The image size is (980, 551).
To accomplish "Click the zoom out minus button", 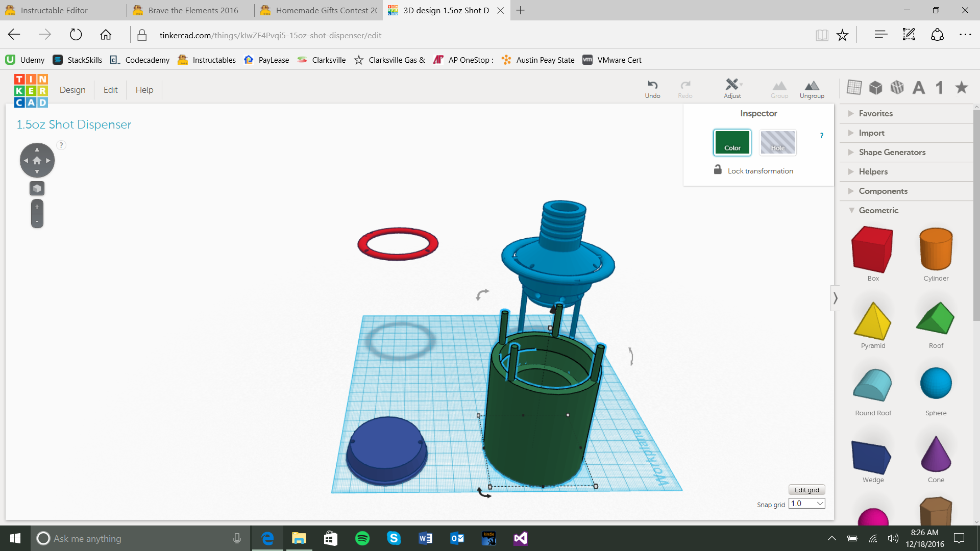I will tap(37, 221).
